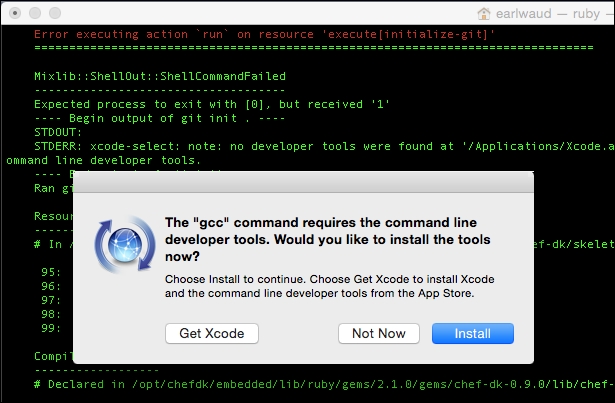Click 'Begin output of git init' line
The height and width of the screenshot is (403, 615).
(160, 118)
